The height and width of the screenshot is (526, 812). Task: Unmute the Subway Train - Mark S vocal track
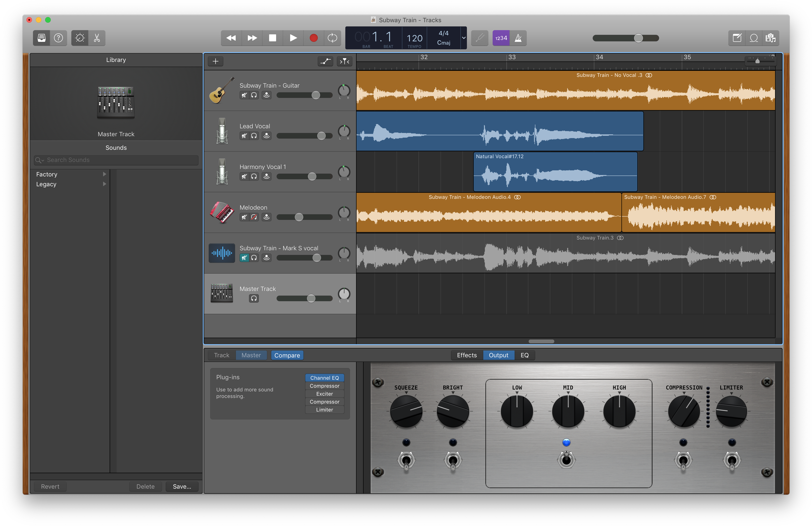[x=244, y=258]
